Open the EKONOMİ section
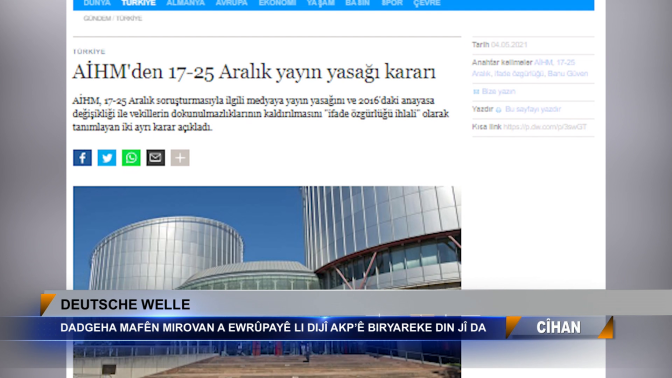The height and width of the screenshot is (378, 672). point(277,3)
